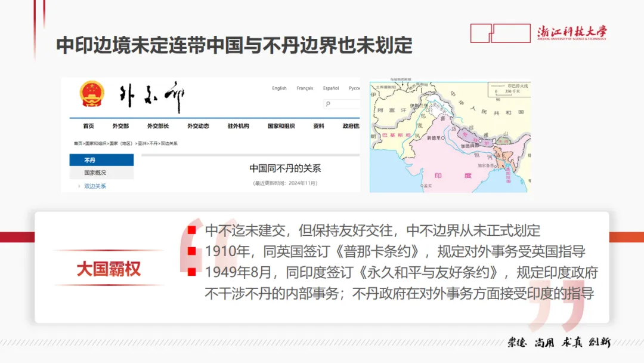Click the foreign ministry calligraphy title 外交部
The width and height of the screenshot is (644, 363).
(x=152, y=97)
